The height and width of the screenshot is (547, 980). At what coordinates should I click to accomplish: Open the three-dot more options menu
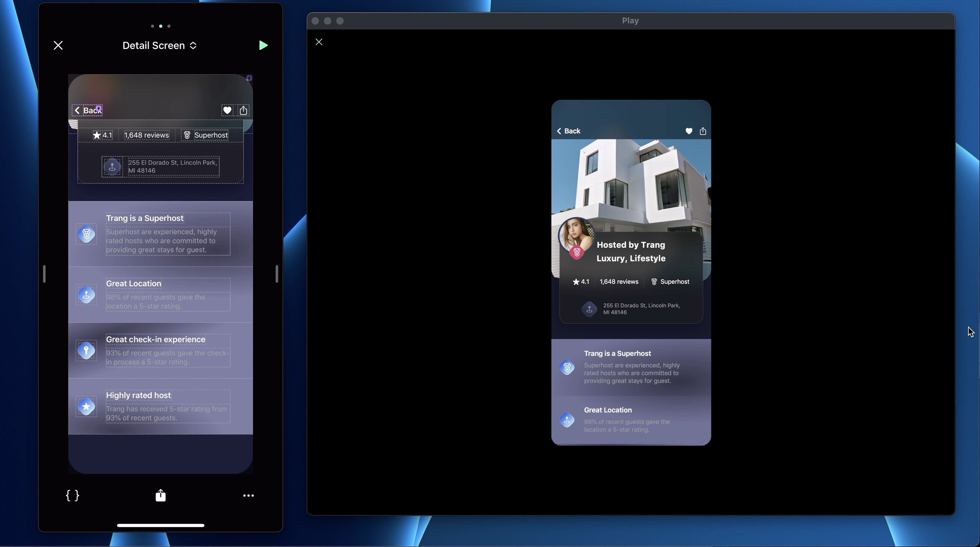[x=248, y=496]
